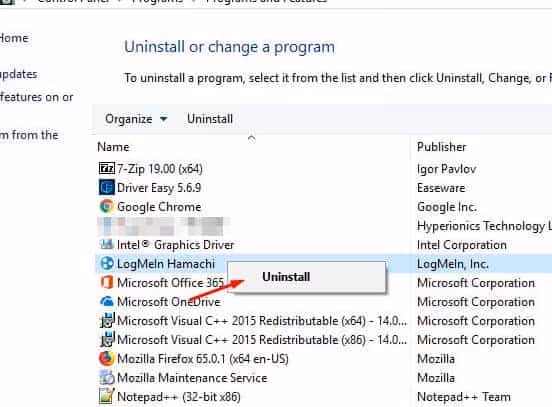Select 7-Zip 19.00 (x64) entry
552x407 pixels.
(159, 169)
